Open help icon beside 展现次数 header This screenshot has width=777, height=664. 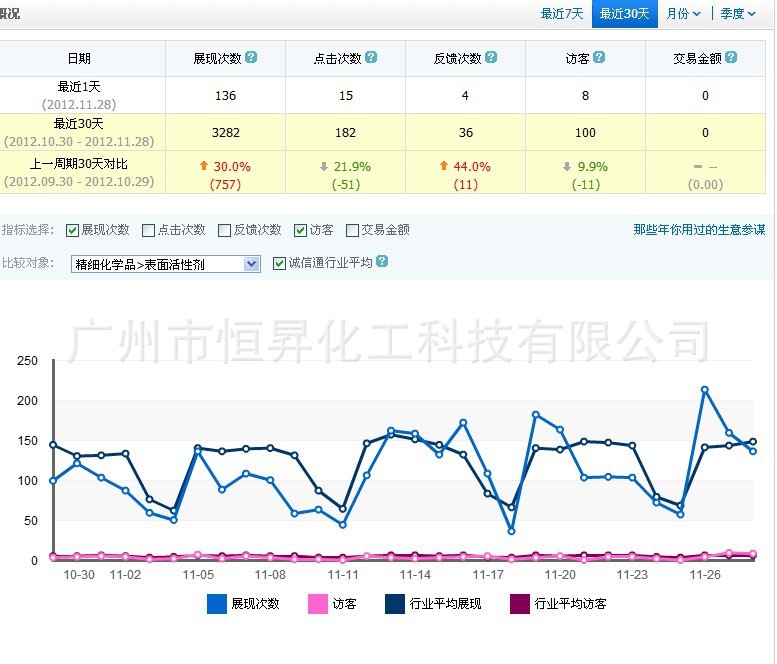point(251,57)
